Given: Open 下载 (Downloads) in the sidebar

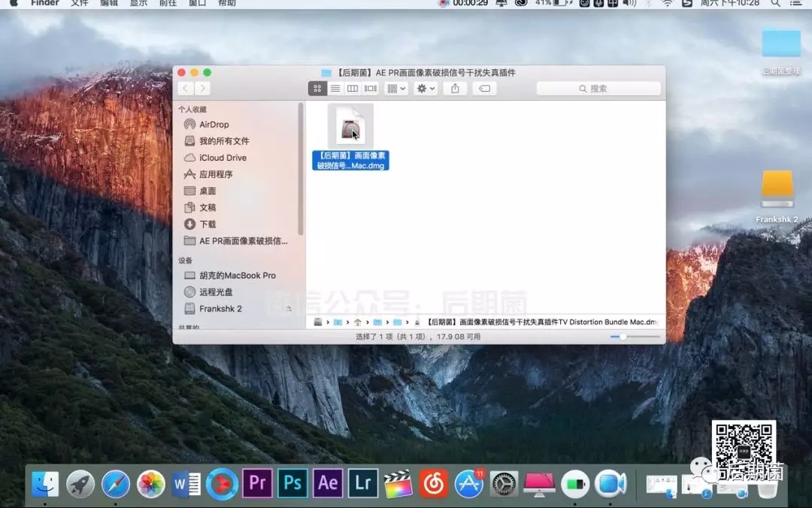Looking at the screenshot, I should (x=208, y=224).
